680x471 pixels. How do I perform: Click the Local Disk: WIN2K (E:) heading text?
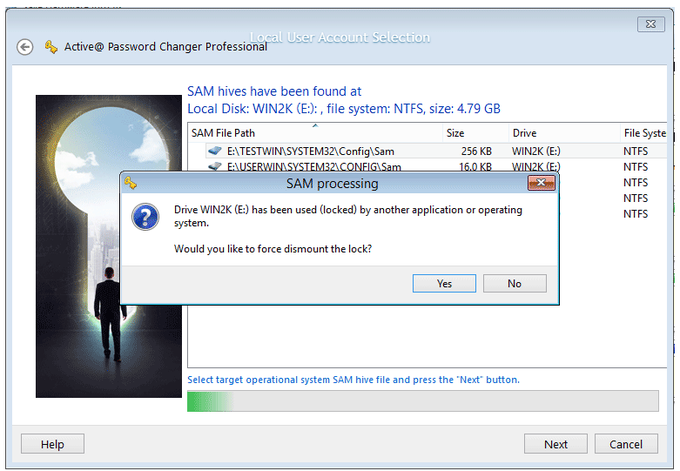click(x=343, y=108)
